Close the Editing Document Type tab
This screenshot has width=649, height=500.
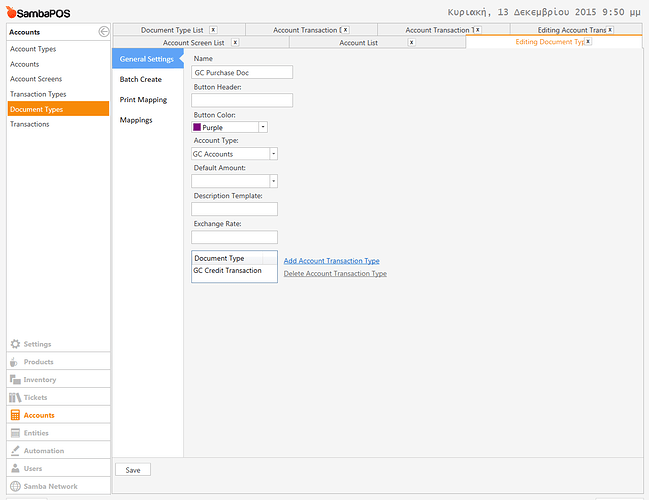588,41
